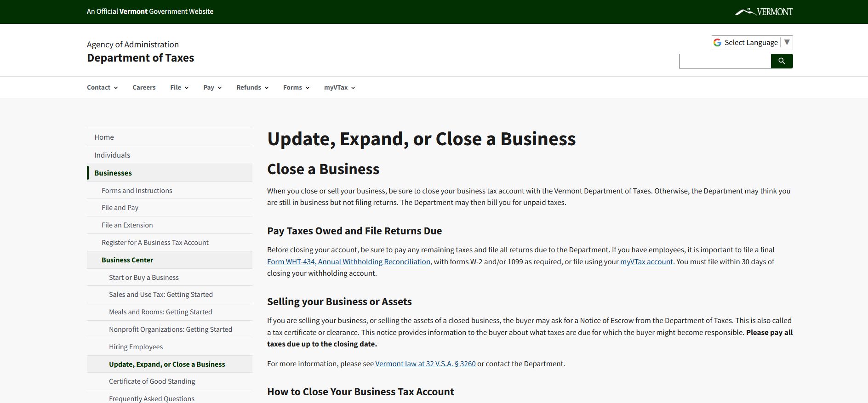This screenshot has height=403, width=868.
Task: Expand the Pay menu
Action: click(x=212, y=87)
